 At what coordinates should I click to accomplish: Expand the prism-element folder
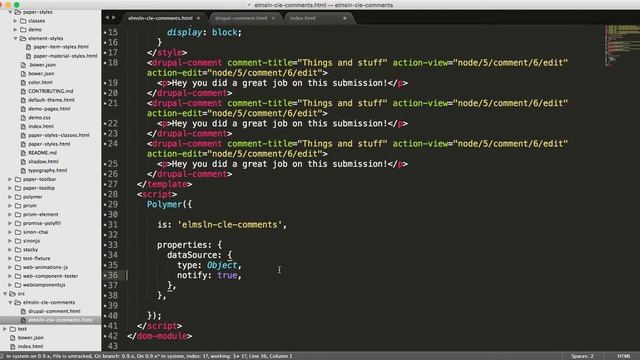pos(10,214)
